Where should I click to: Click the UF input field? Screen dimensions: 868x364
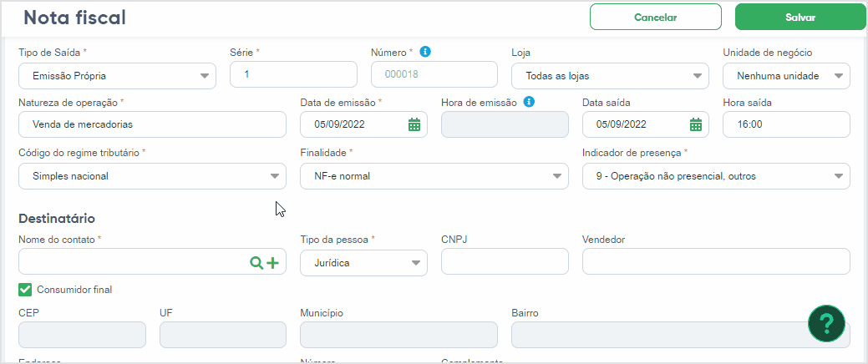pos(223,335)
